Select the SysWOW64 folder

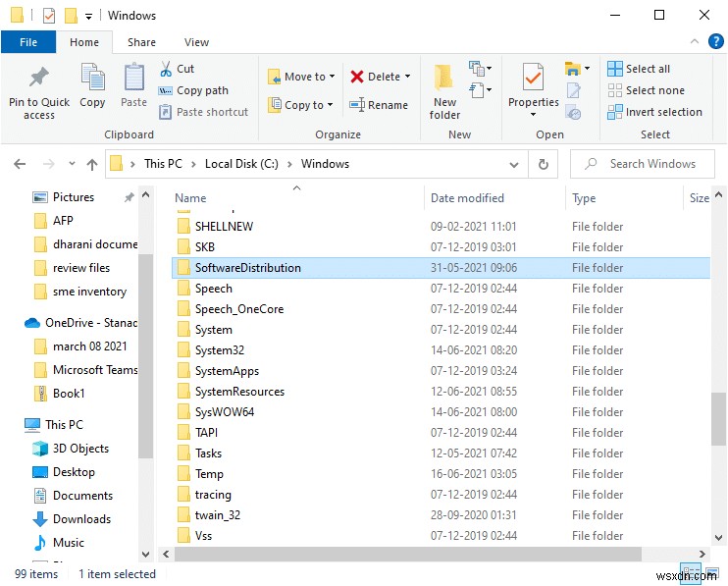[441, 412]
